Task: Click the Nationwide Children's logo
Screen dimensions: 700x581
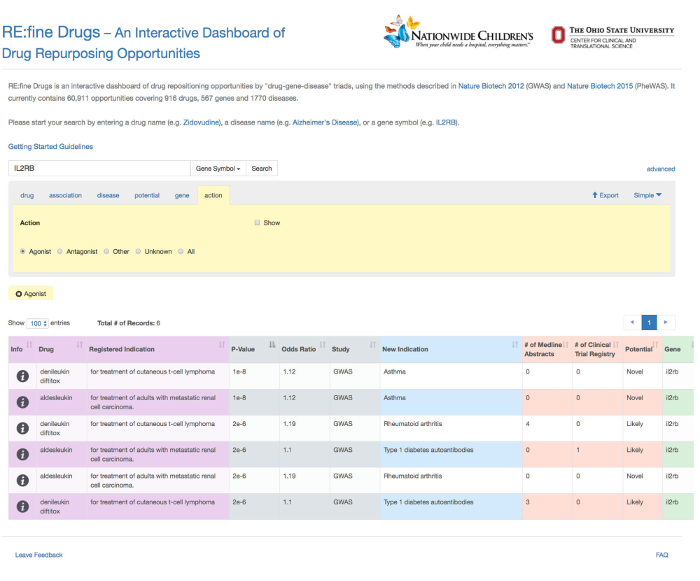Action: point(459,33)
